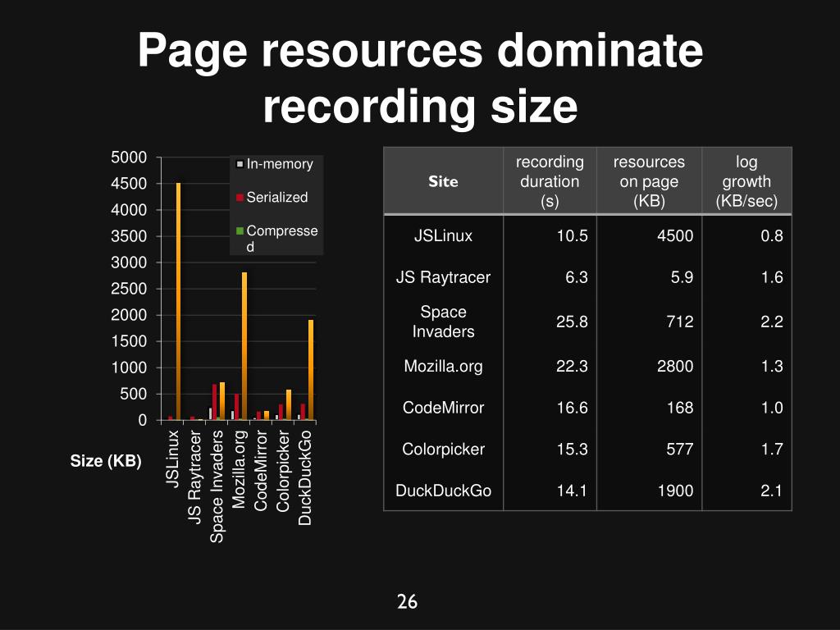The height and width of the screenshot is (630, 840).
Task: Select the 'log growth (KB/sec)' column header
Action: coord(746,181)
